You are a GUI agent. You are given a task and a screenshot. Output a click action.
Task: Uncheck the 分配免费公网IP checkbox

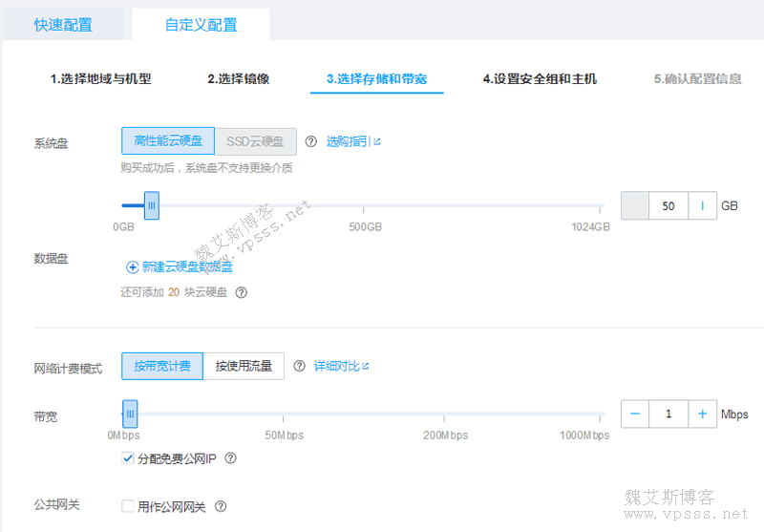(128, 458)
